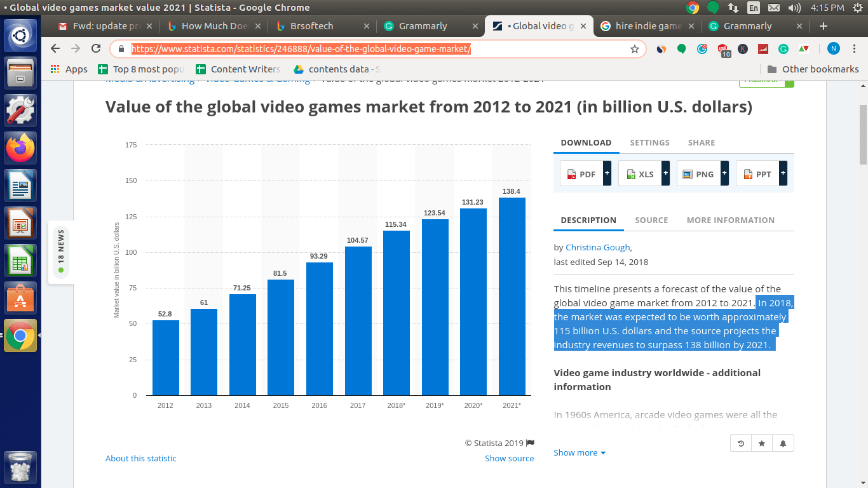Expand the Show more description

pos(580,452)
